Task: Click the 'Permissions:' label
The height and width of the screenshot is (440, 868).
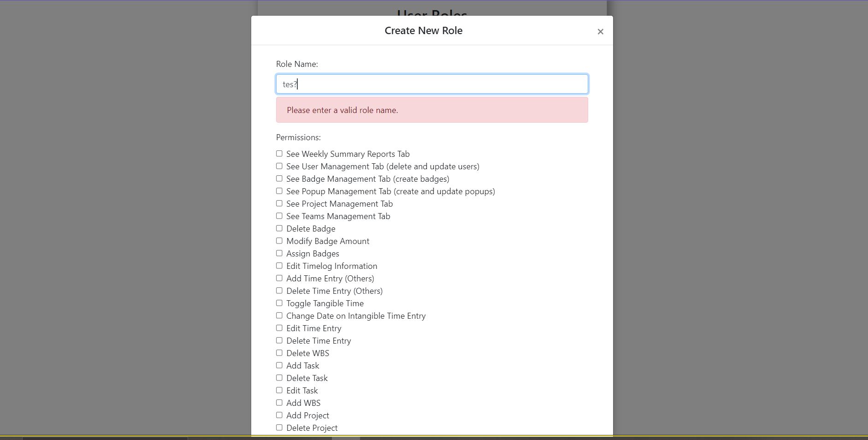Action: coord(298,137)
